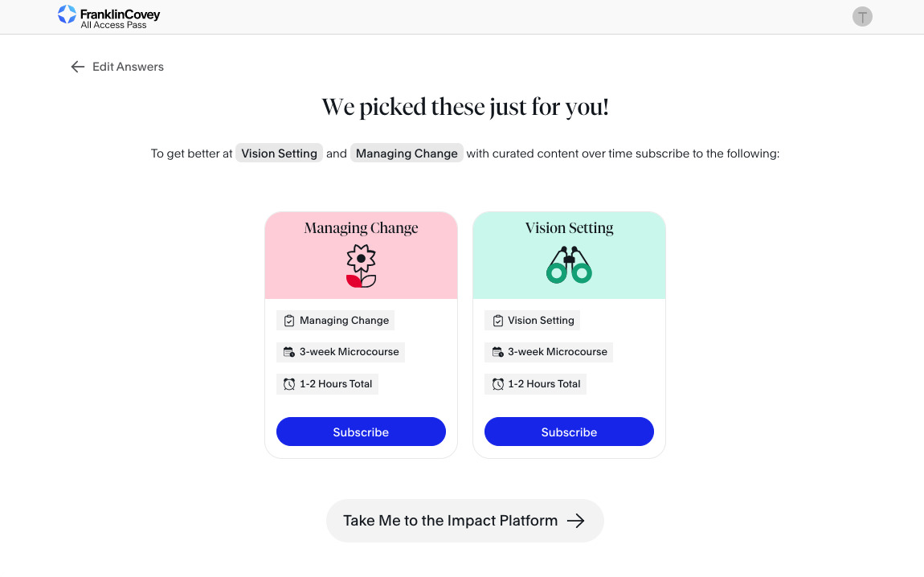Click the arrow on the Impact Platform button
This screenshot has height=577, width=924.
click(x=575, y=521)
